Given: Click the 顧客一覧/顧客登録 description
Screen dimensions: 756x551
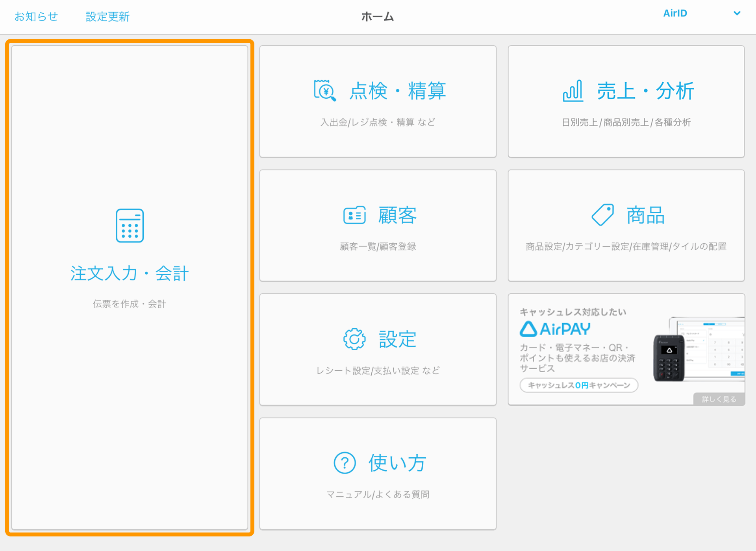Looking at the screenshot, I should (x=378, y=247).
